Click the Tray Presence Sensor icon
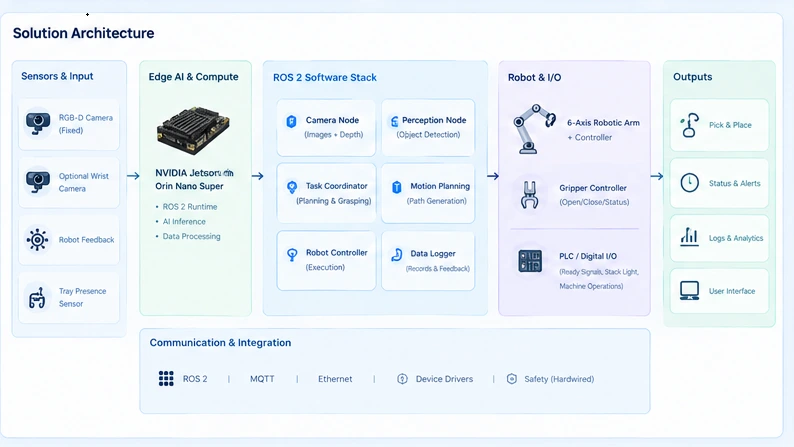This screenshot has width=794, height=447. coord(37,298)
